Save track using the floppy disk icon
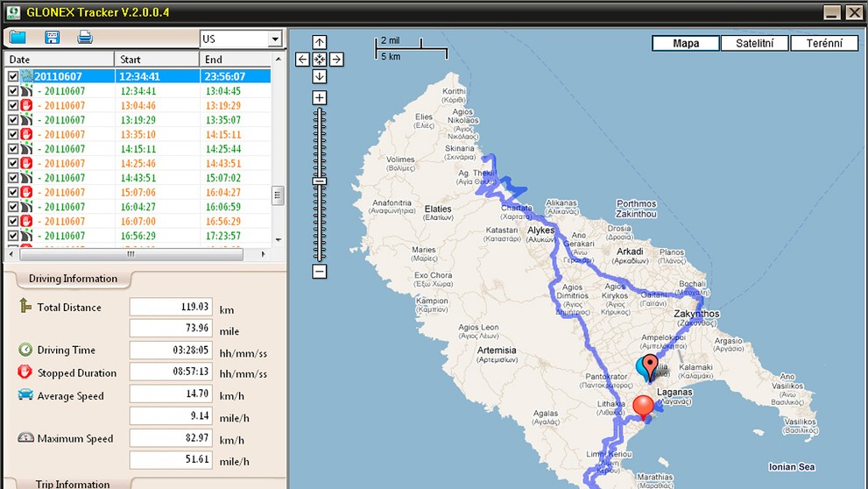The width and height of the screenshot is (868, 489). (52, 37)
